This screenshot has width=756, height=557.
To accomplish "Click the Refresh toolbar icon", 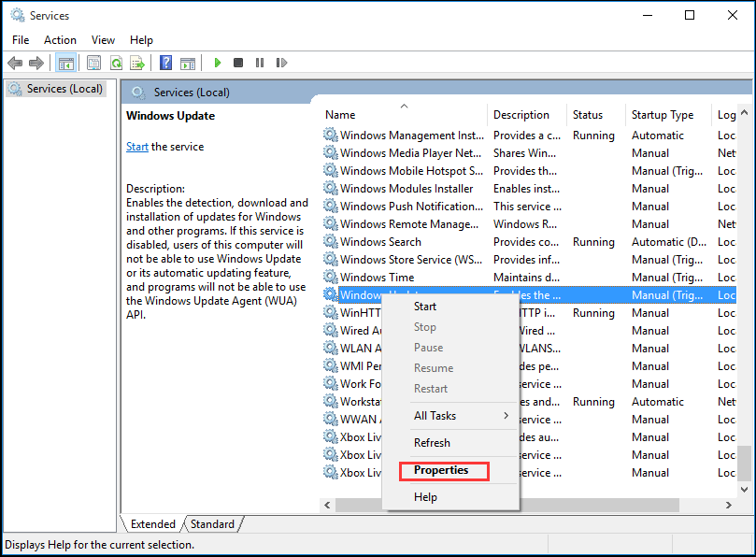I will click(116, 63).
